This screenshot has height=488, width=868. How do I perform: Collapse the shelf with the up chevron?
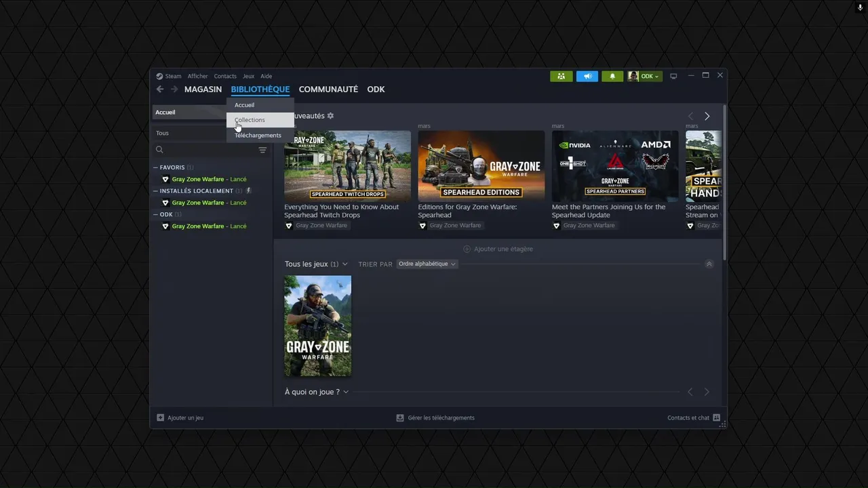709,264
